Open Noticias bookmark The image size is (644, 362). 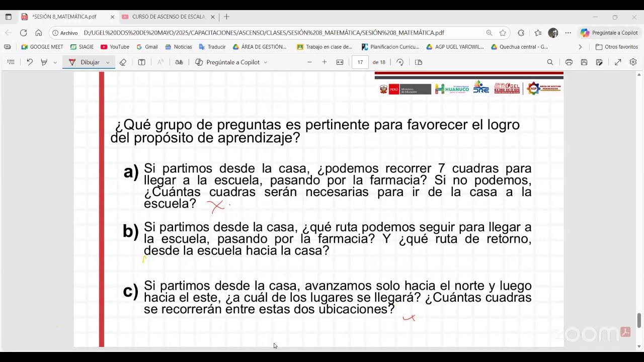[178, 47]
